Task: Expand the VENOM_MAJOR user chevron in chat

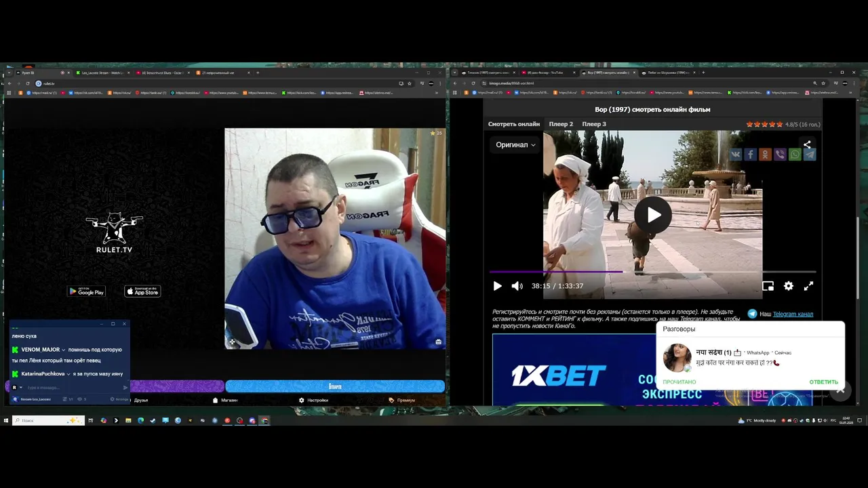Action: pyautogui.click(x=63, y=350)
